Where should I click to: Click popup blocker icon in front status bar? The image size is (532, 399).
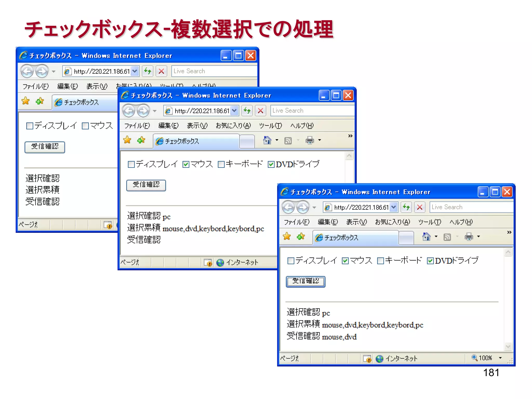[367, 359]
